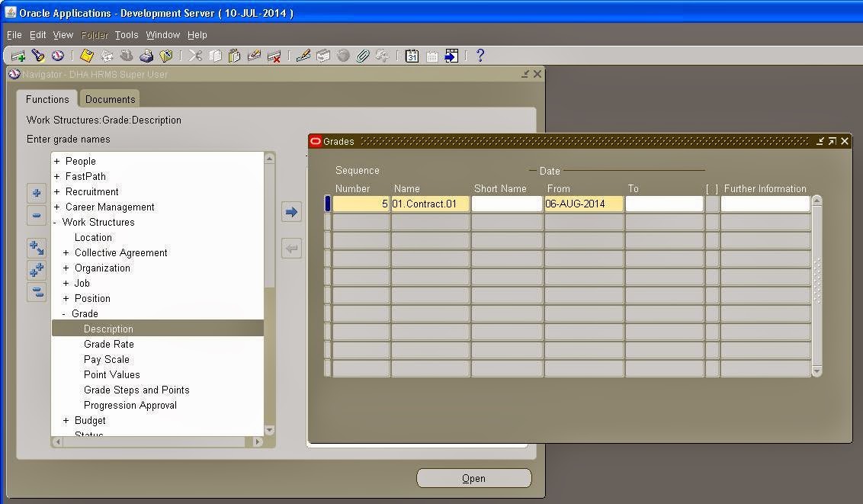The height and width of the screenshot is (504, 863).
Task: Click the Switch Responsibility toolbar icon
Action: click(x=127, y=56)
